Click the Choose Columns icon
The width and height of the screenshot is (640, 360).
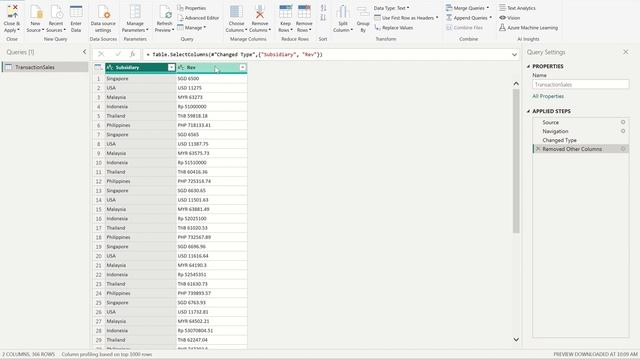pyautogui.click(x=236, y=12)
